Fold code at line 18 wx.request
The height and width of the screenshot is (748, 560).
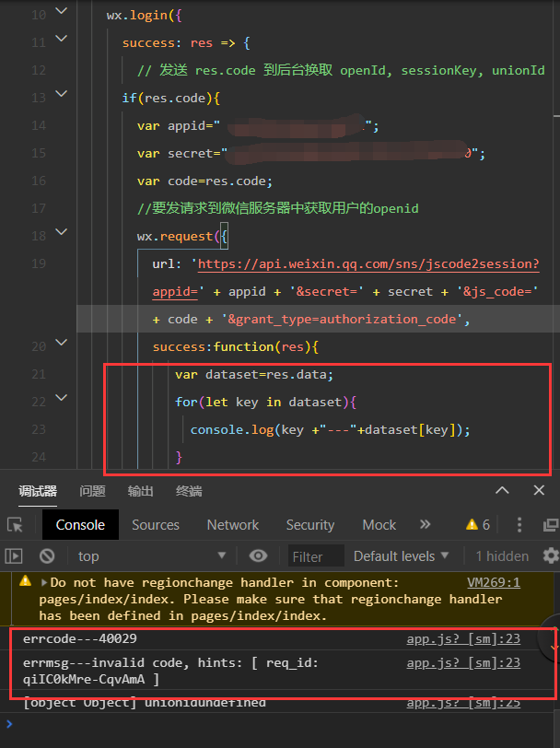point(62,232)
